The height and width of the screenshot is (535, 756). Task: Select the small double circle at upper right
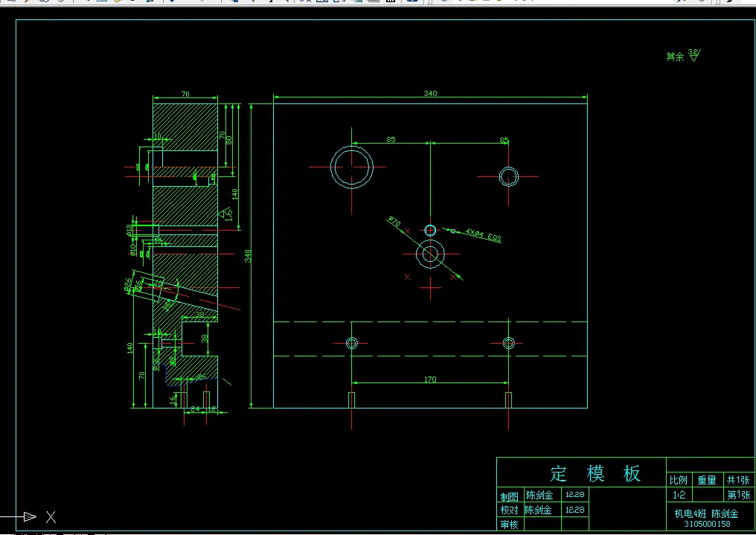508,176
